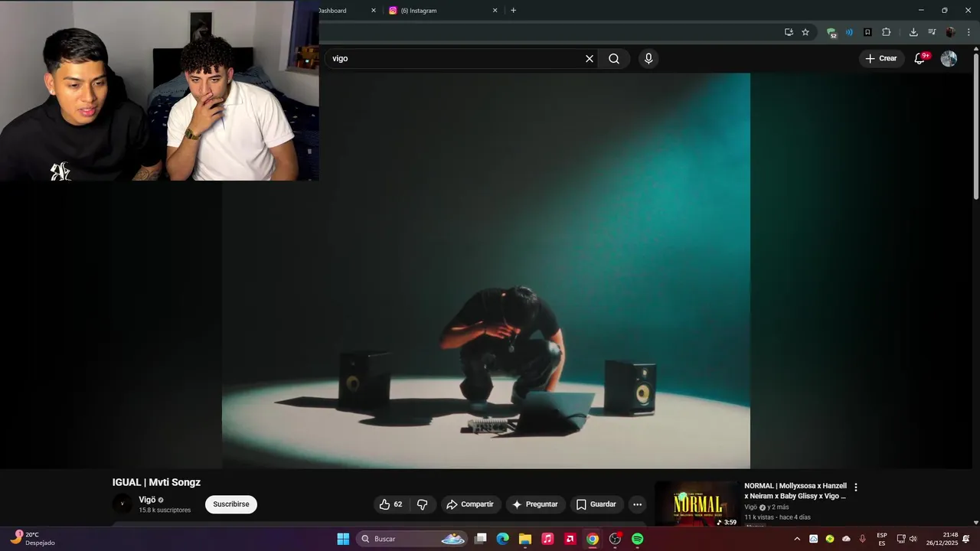Open OBS Studio from the taskbar
Viewport: 980px width, 551px height.
tap(615, 539)
